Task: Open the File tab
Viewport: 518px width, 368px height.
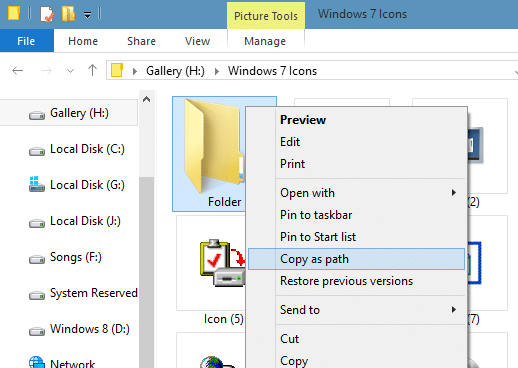Action: tap(26, 41)
